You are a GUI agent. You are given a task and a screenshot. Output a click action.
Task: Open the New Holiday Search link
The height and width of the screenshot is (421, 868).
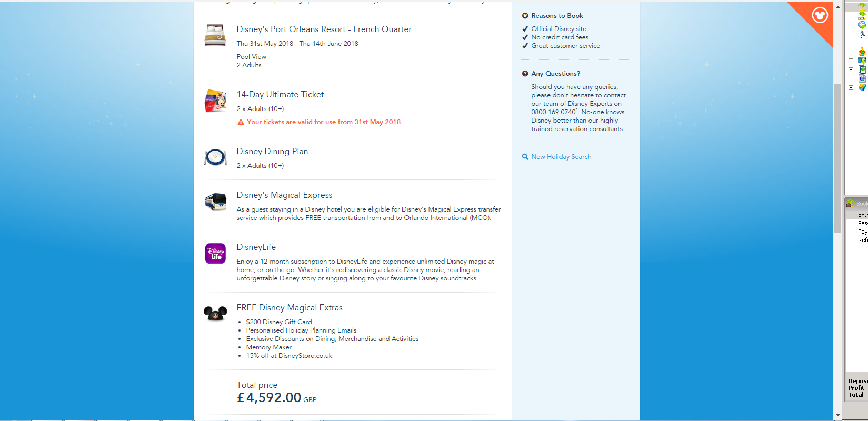coord(561,157)
